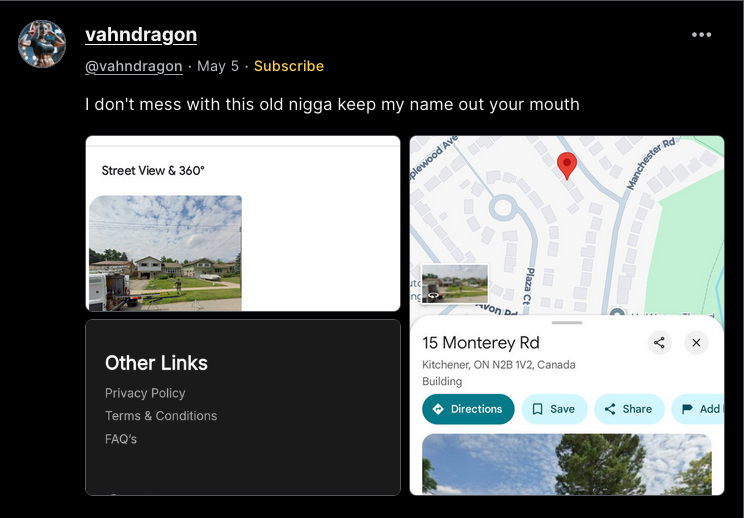
Task: Close the 15 Monterey Rd info card
Action: pos(696,342)
